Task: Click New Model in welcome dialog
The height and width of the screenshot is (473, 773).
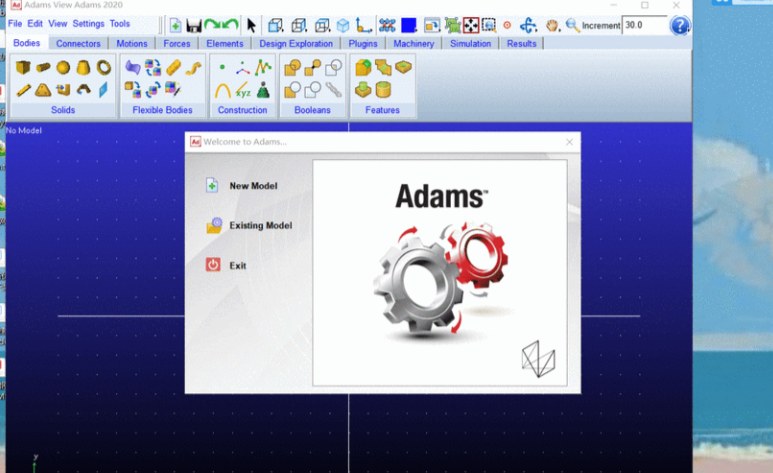Action: click(253, 186)
